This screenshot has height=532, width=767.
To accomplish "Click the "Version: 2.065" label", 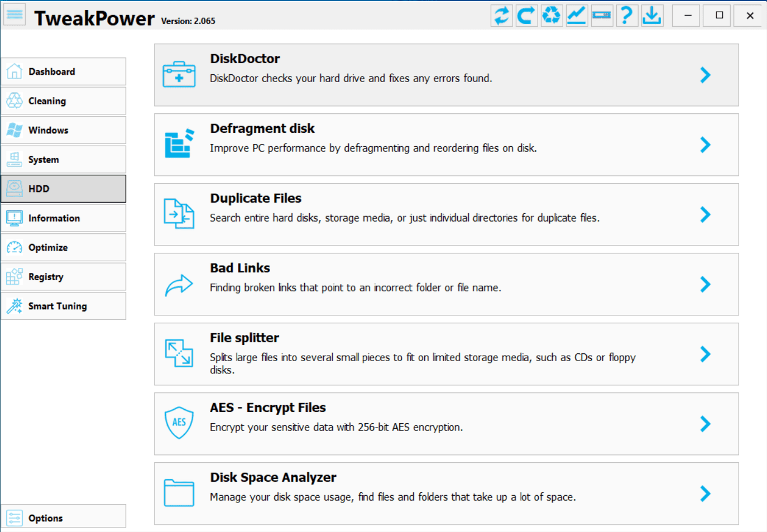I will tap(188, 21).
